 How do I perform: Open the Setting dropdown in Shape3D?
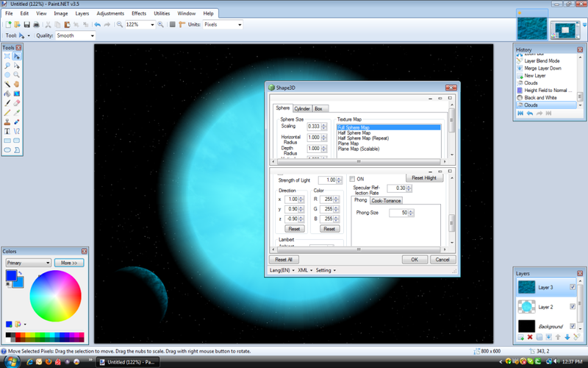click(326, 270)
